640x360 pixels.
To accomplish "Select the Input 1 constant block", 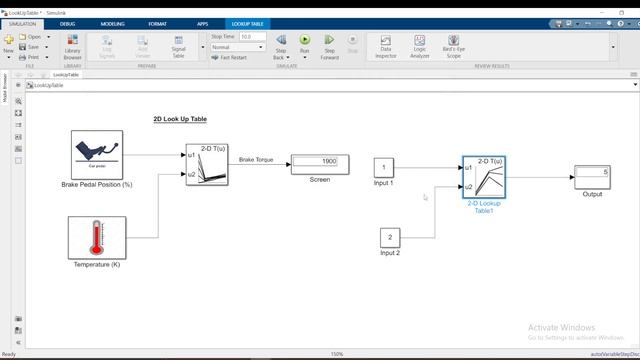I will click(x=384, y=168).
